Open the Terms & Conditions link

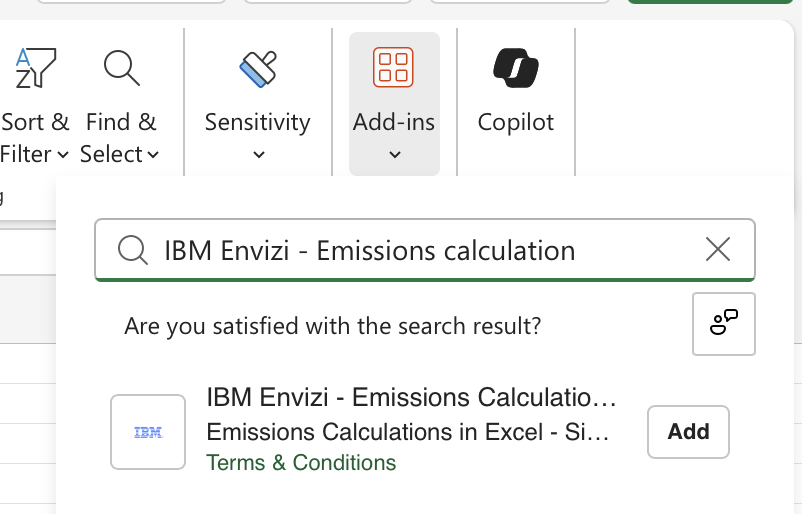[x=300, y=463]
